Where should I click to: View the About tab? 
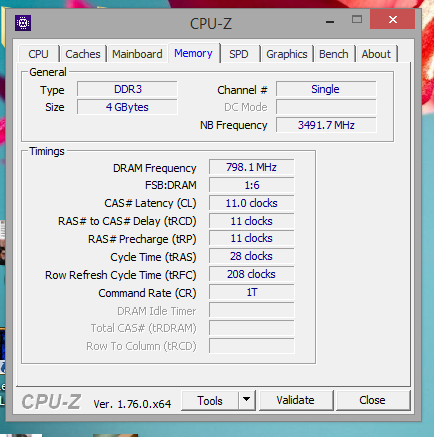point(376,54)
